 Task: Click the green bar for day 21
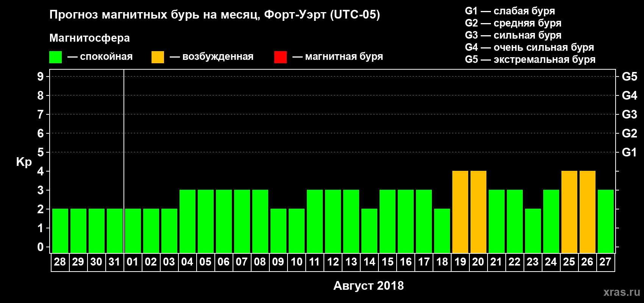pos(497,221)
